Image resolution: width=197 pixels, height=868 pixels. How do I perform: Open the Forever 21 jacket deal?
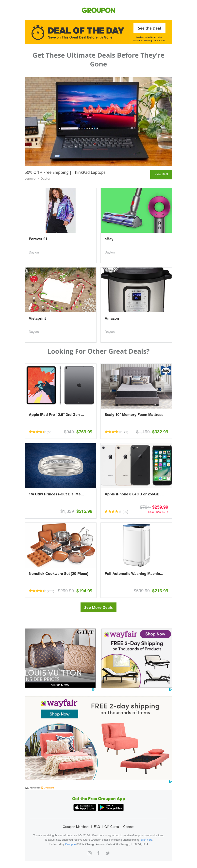60,225
